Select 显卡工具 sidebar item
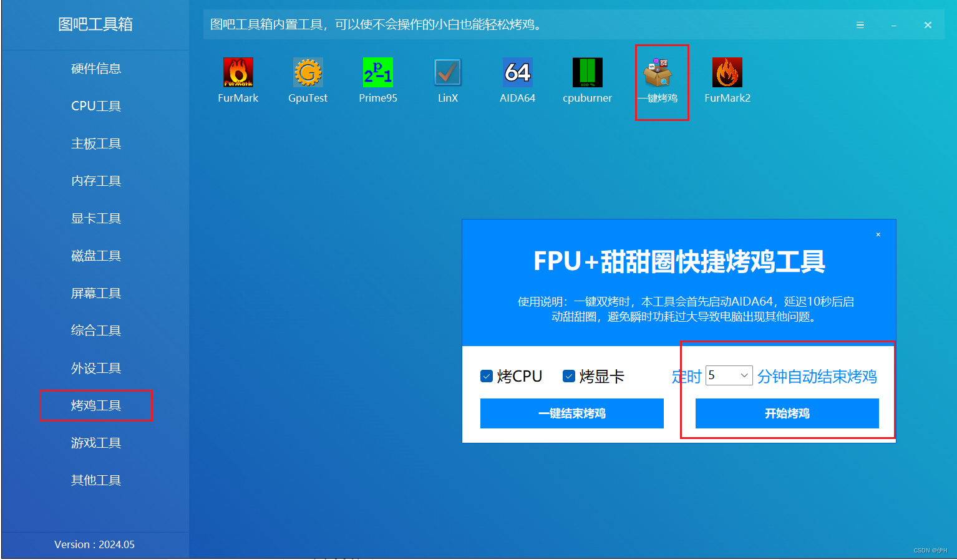The width and height of the screenshot is (957, 560). point(96,218)
